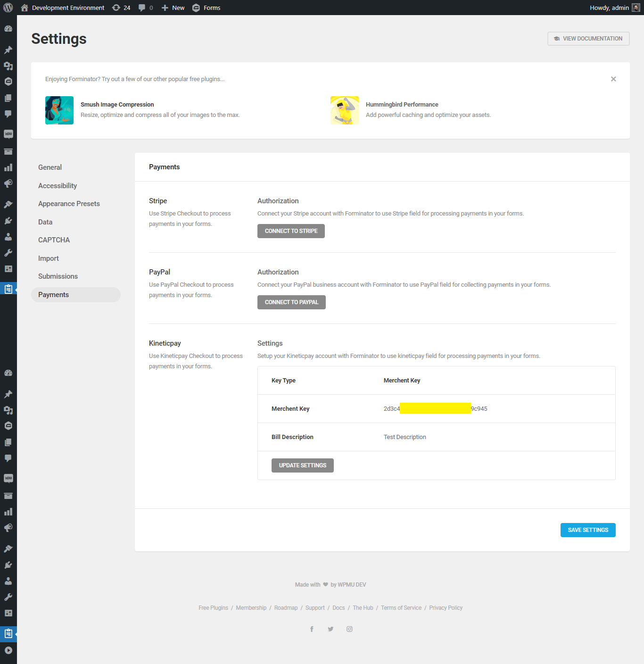Viewport: 644px width, 664px height.
Task: Open Dashboard gauge icon in upper sidebar set
Action: 8,29
